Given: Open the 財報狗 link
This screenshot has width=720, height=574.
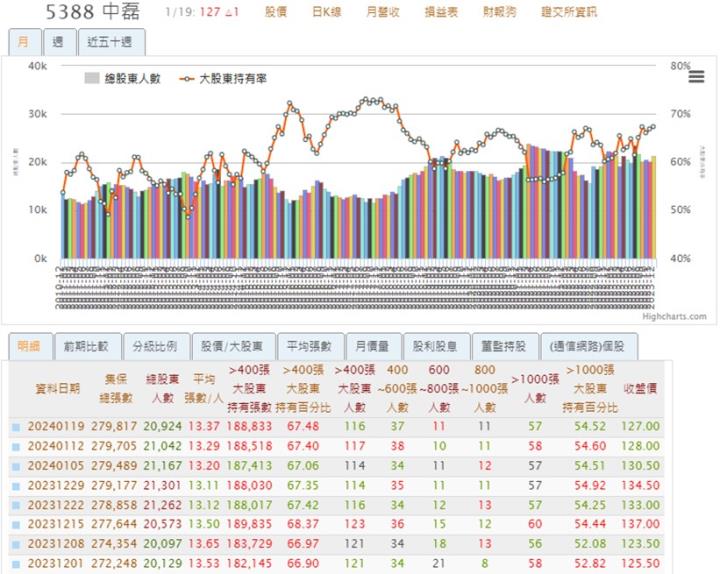Looking at the screenshot, I should (499, 12).
